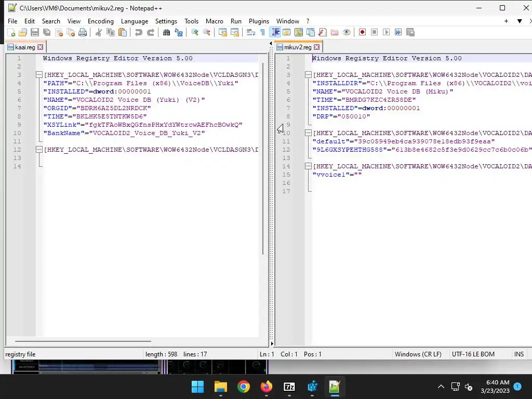Open the document list dropdown triangle at top right
Viewport: 532px width, 399px height.
click(x=520, y=21)
